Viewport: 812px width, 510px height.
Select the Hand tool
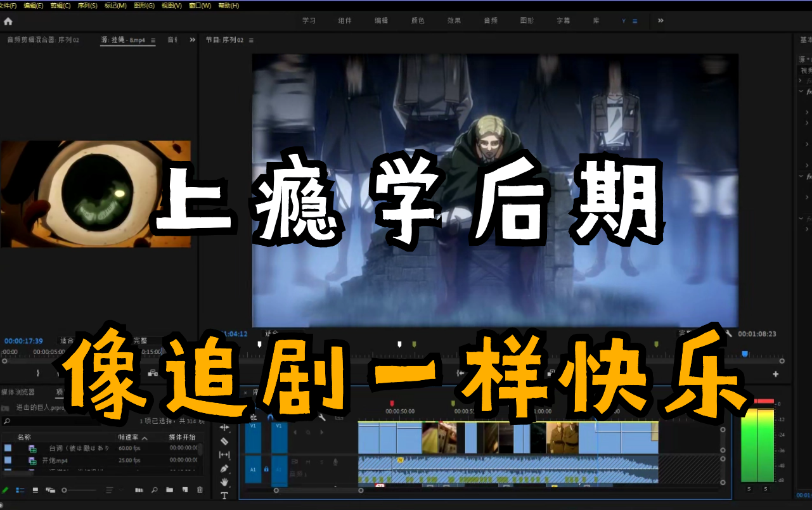point(224,482)
